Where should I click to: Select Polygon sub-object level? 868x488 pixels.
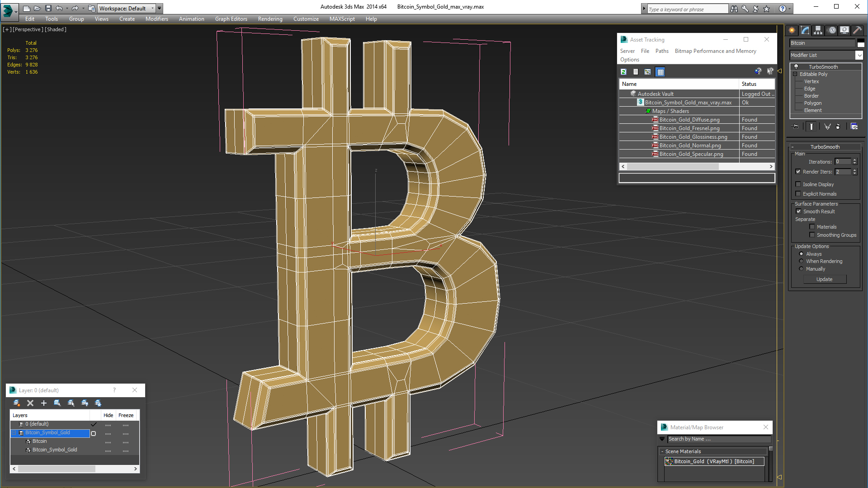pyautogui.click(x=813, y=103)
